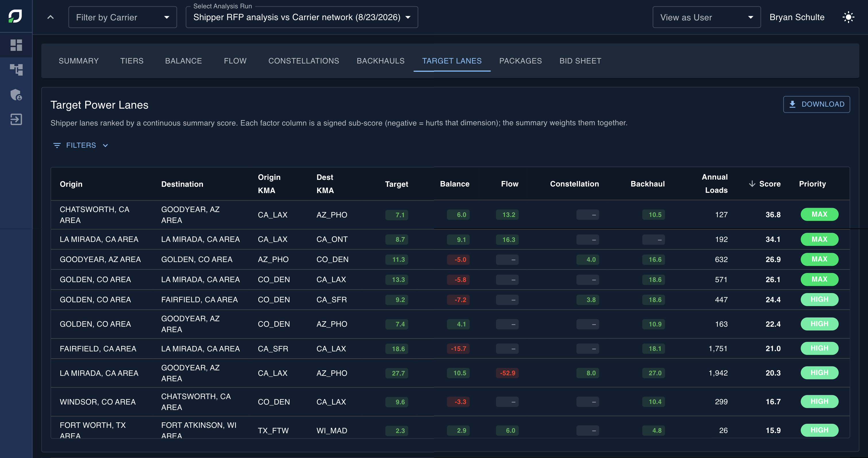This screenshot has height=458, width=868.
Task: Click the Bryan Schulte user name
Action: 797,17
